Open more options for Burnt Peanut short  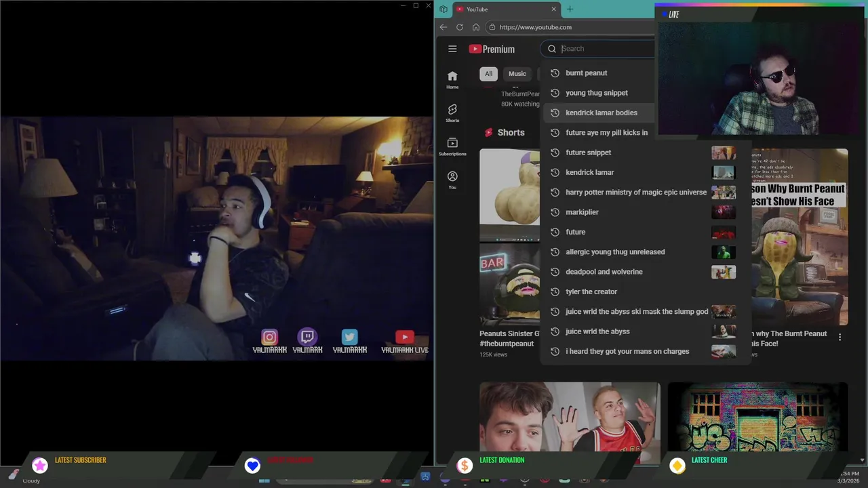coord(840,337)
